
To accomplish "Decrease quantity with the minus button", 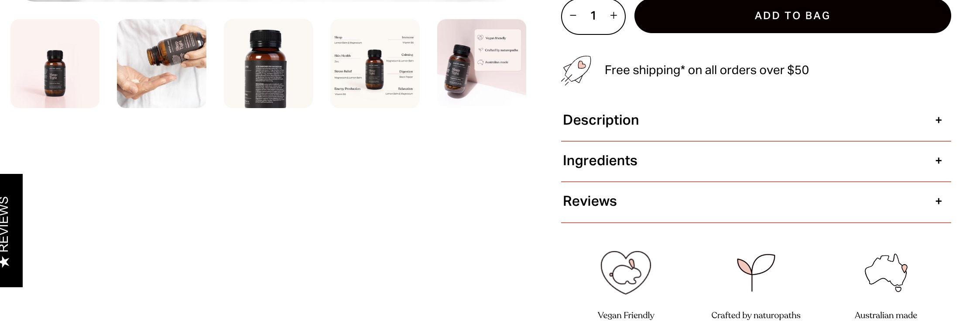I will (573, 16).
